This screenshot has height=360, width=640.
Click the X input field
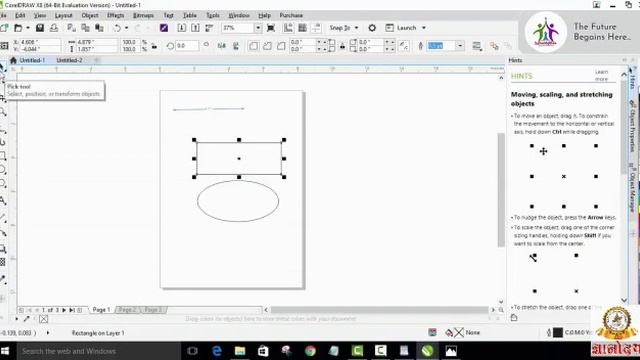(x=40, y=42)
